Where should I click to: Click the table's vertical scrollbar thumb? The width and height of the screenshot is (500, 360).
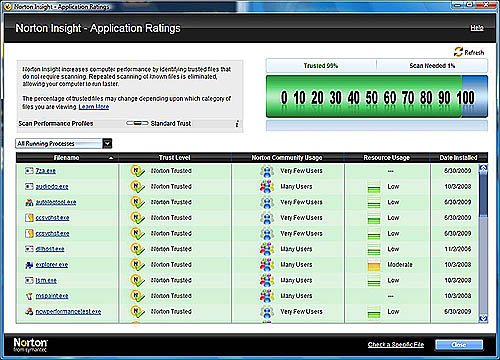click(x=483, y=194)
